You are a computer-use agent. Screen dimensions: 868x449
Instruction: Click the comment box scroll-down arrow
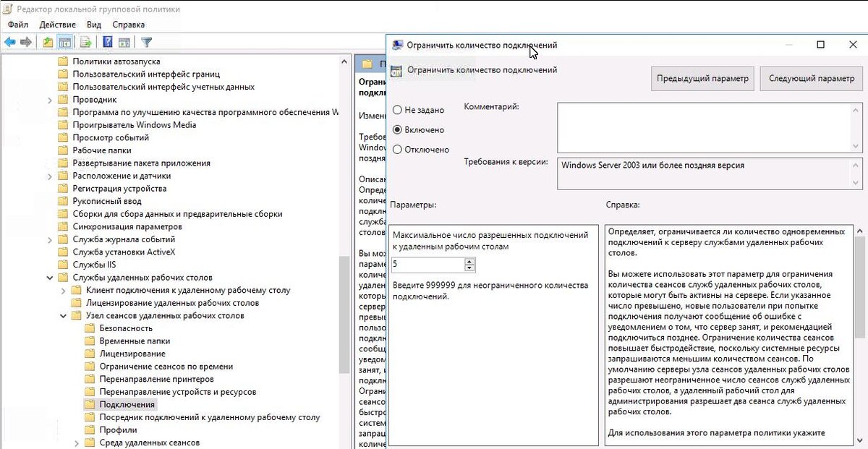point(856,146)
